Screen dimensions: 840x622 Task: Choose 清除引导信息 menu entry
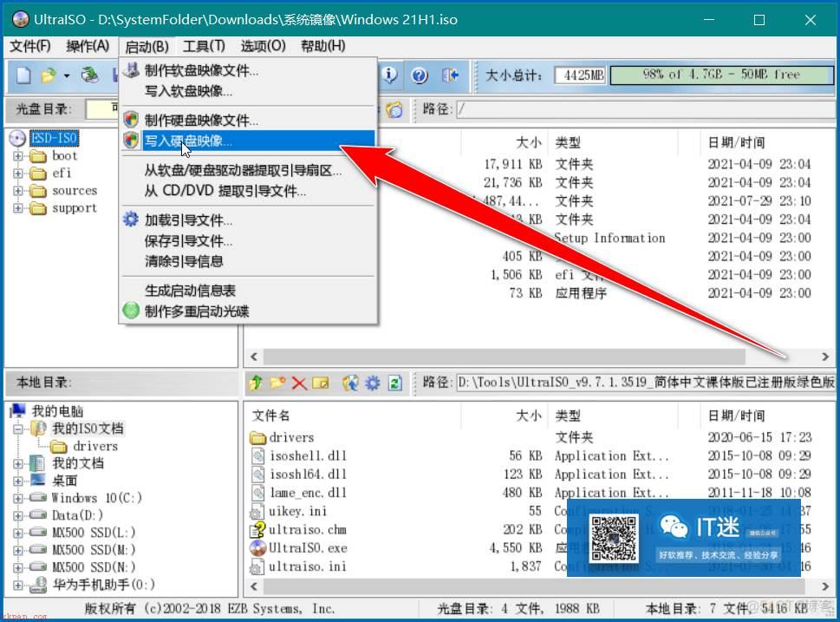(248, 261)
